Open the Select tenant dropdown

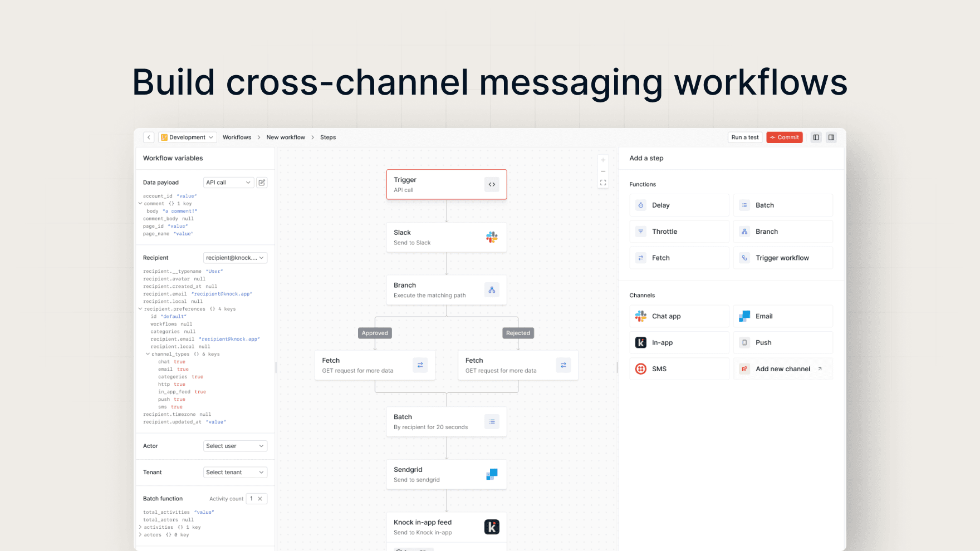click(234, 473)
